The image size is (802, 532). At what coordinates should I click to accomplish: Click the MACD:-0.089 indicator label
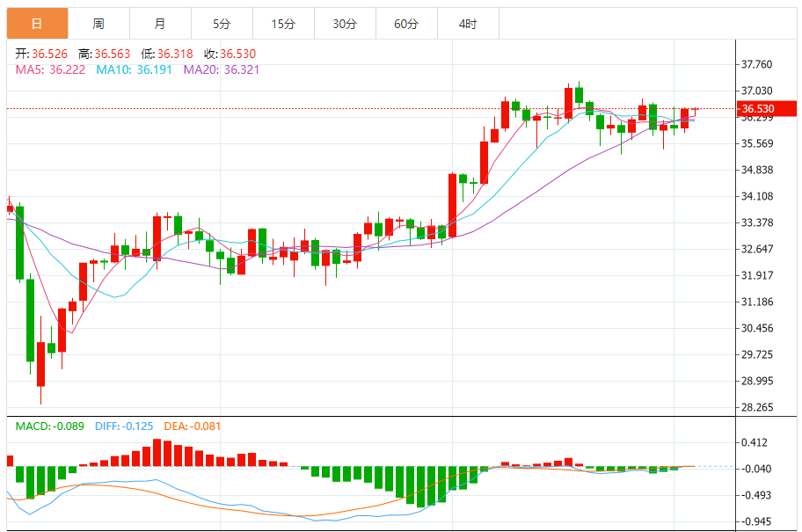point(49,426)
